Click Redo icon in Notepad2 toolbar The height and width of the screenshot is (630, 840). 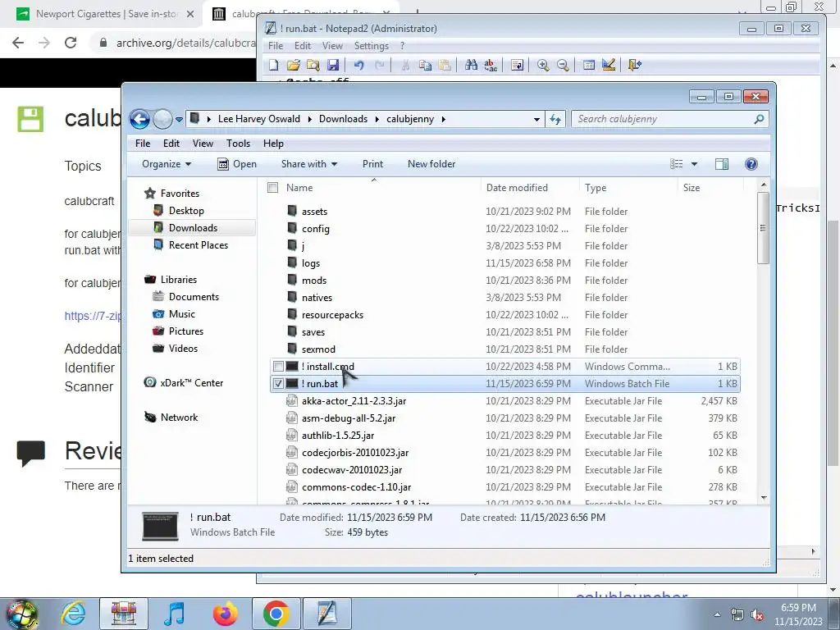click(379, 65)
